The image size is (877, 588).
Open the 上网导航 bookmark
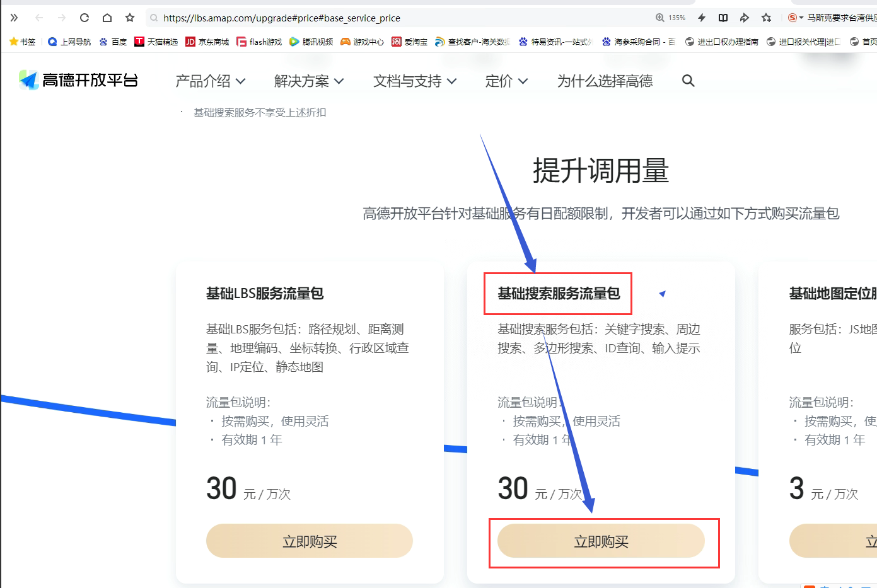69,42
